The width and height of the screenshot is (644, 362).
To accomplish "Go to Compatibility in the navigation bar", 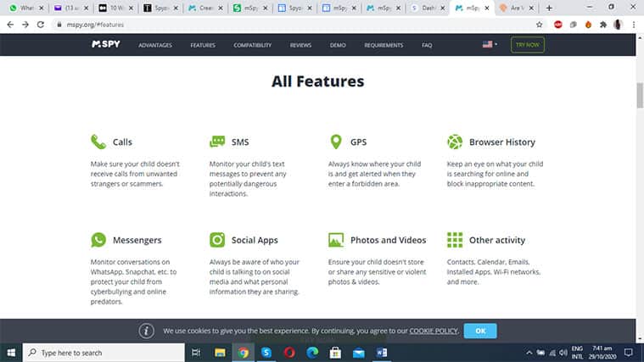I will (253, 45).
